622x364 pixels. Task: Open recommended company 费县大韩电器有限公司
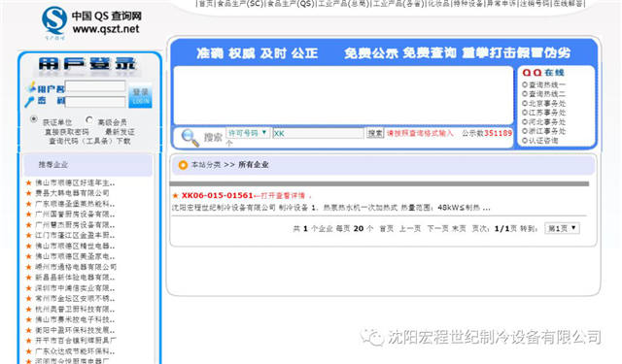click(72, 193)
